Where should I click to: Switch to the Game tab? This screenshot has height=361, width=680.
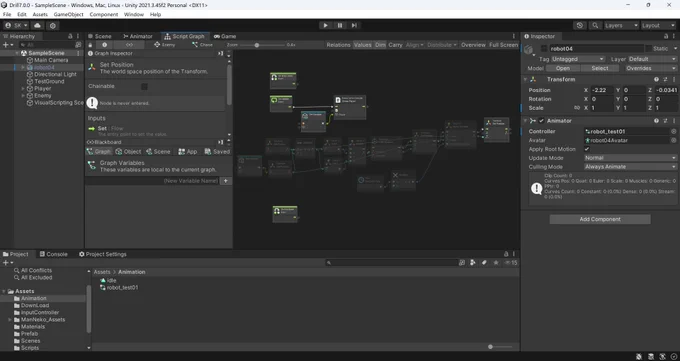[x=225, y=36]
